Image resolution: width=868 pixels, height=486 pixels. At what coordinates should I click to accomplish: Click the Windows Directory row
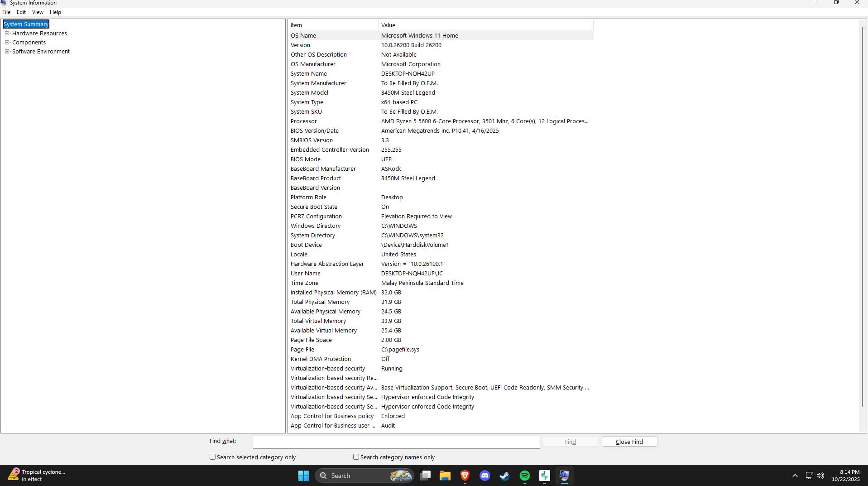(x=441, y=226)
